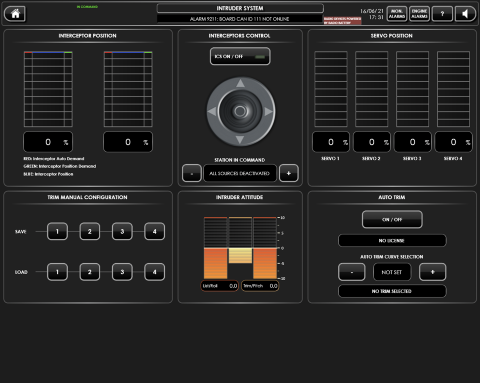Click the Servo 3 percent readout
480x383 pixels.
(x=413, y=142)
